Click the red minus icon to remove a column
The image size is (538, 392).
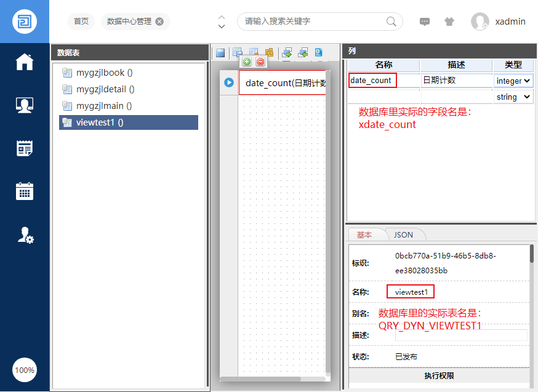(260, 62)
